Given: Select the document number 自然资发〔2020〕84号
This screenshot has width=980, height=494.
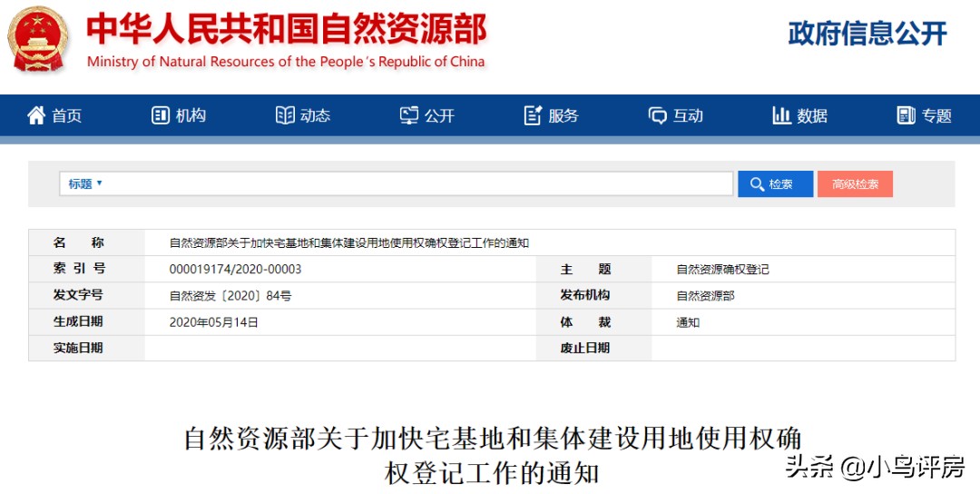Looking at the screenshot, I should click(230, 296).
